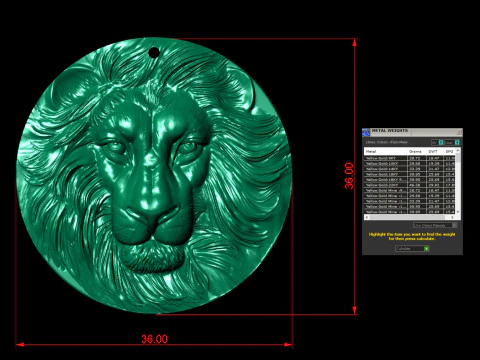Sort by the Metal column header
Viewport: 480px width, 360px height.
point(386,151)
